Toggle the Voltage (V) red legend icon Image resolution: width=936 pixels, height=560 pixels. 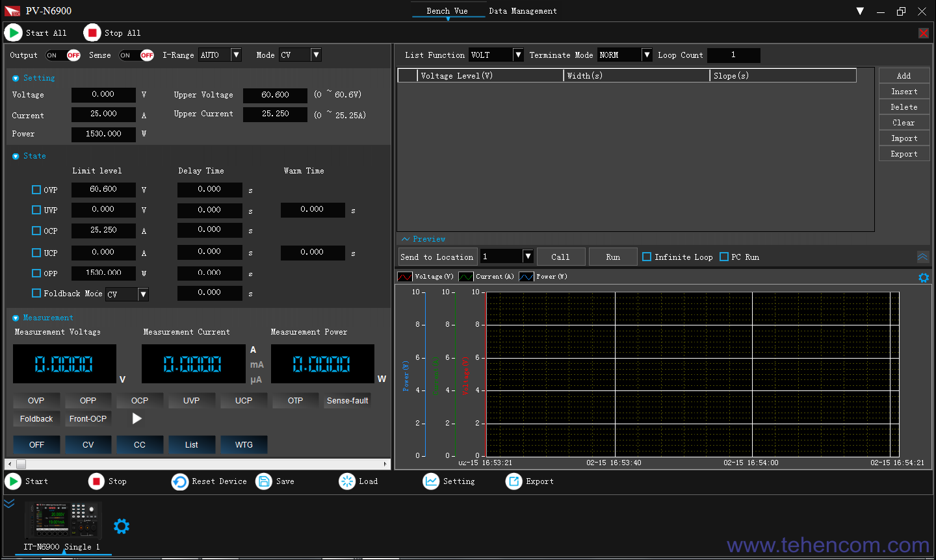pos(404,277)
